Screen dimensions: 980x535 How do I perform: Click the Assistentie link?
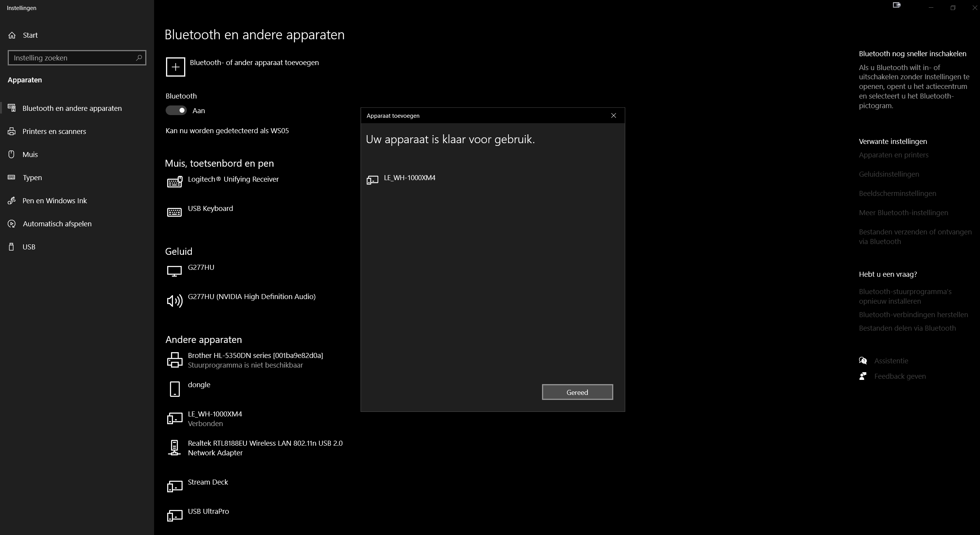[891, 361]
